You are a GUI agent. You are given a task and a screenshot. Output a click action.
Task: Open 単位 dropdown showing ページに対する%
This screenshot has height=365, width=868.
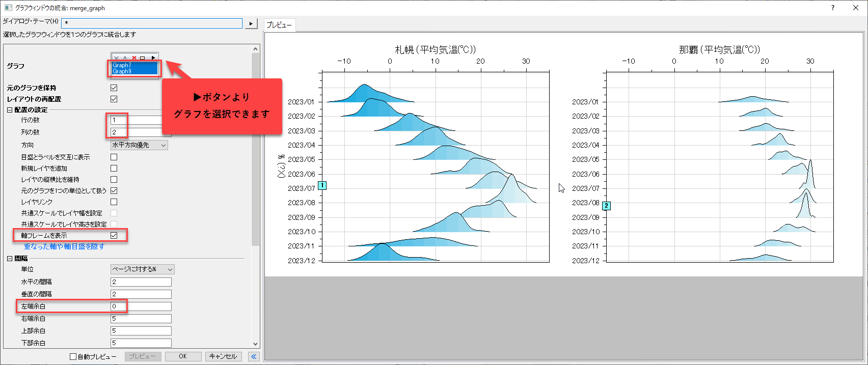(x=143, y=269)
